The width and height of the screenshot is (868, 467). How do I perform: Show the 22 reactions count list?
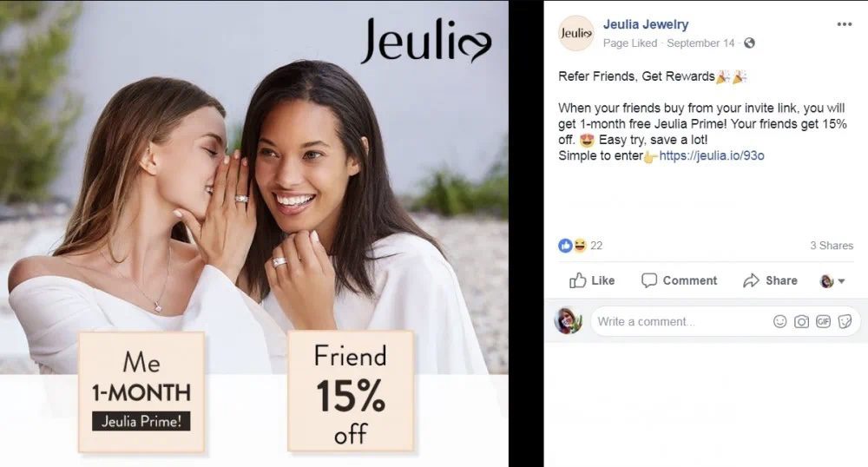click(x=596, y=245)
